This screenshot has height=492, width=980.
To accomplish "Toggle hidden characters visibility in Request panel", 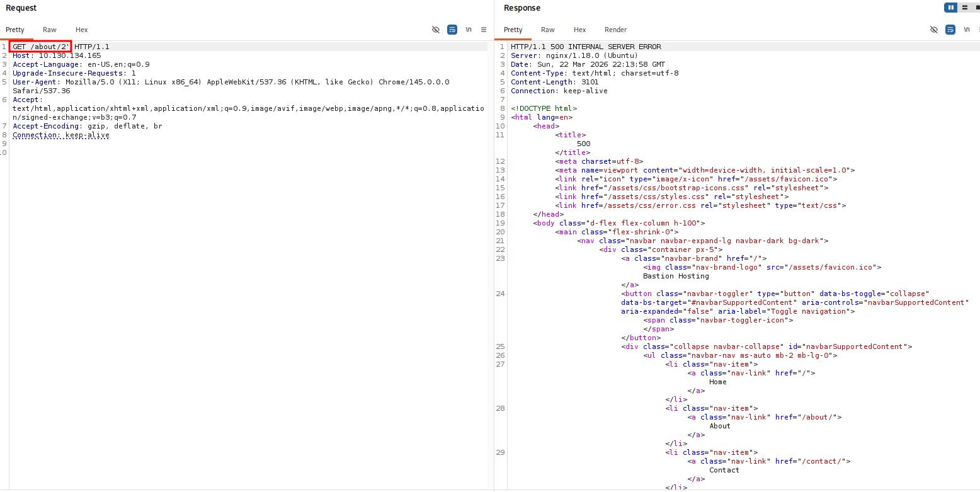I will pyautogui.click(x=435, y=30).
